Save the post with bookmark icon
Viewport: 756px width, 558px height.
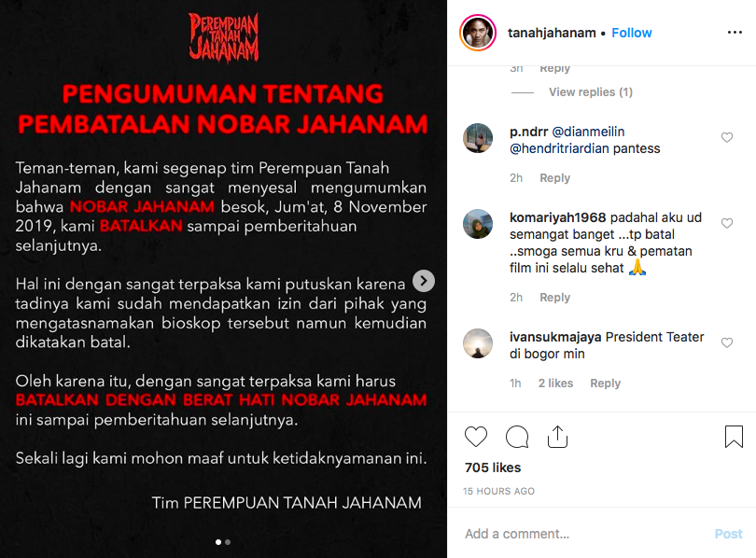point(734,437)
